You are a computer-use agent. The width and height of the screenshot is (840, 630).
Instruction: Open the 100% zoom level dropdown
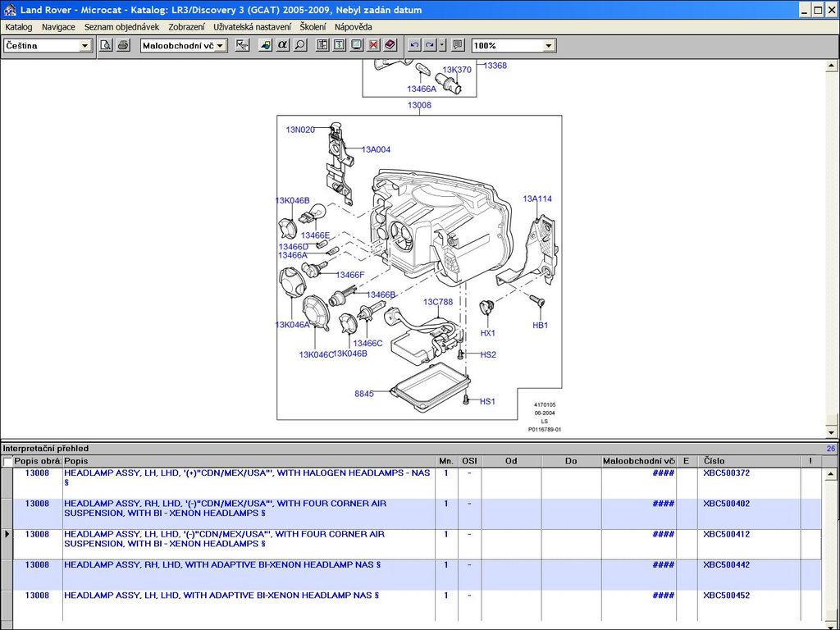click(x=549, y=46)
